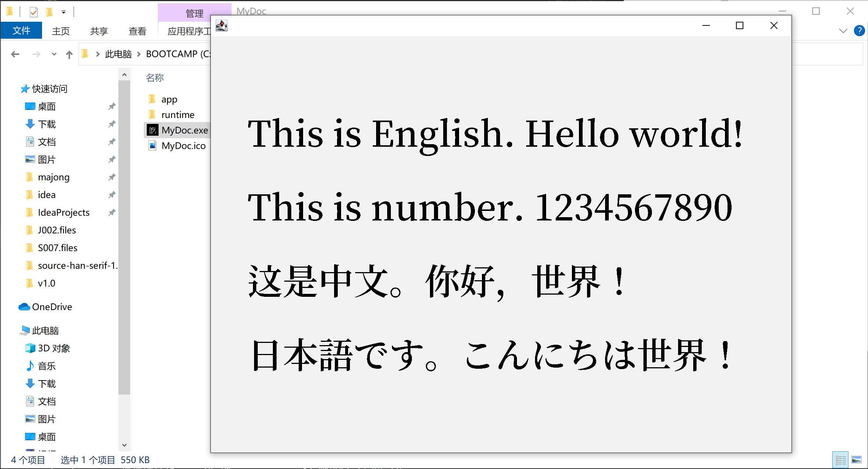
Task: Select the MyDoc.ico file
Action: (183, 146)
